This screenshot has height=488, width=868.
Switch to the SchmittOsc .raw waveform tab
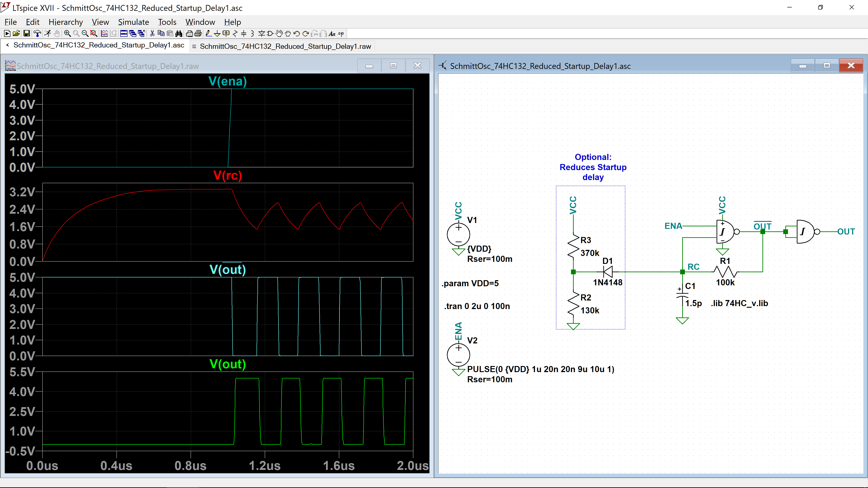[x=282, y=46]
